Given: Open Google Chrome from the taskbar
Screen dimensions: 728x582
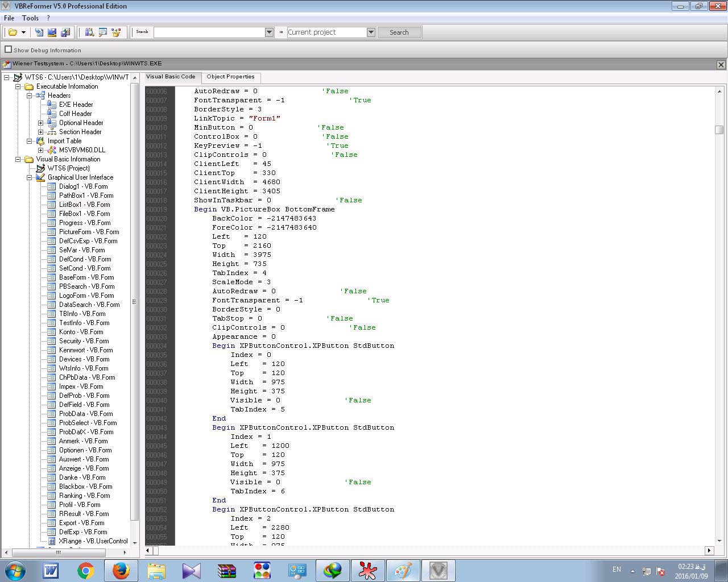Looking at the screenshot, I should 86,571.
